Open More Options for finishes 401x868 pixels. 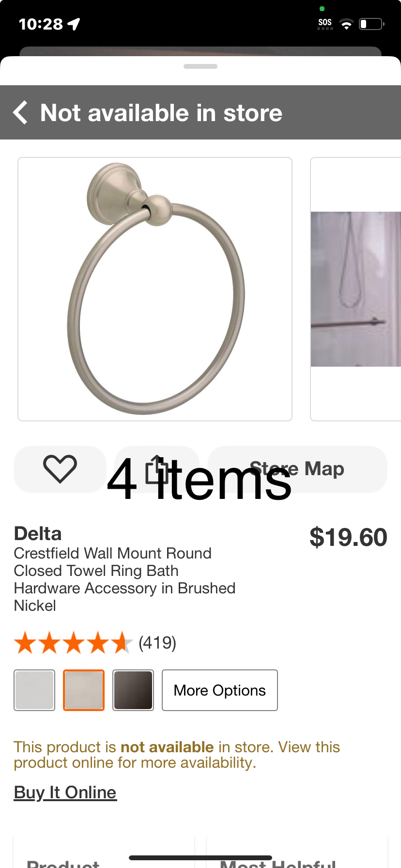coord(220,690)
